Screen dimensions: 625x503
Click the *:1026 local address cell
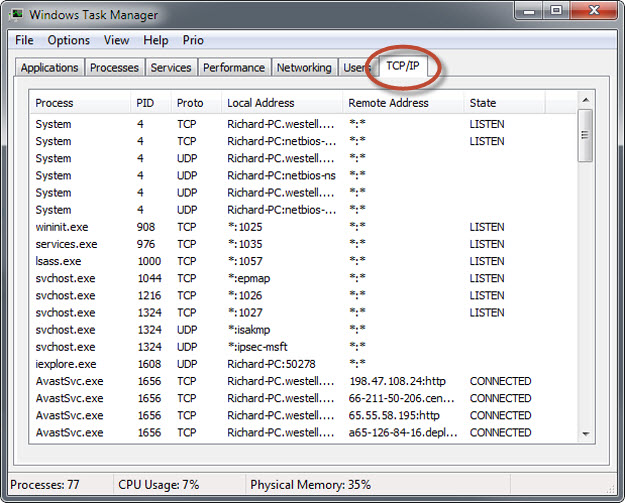(x=245, y=295)
